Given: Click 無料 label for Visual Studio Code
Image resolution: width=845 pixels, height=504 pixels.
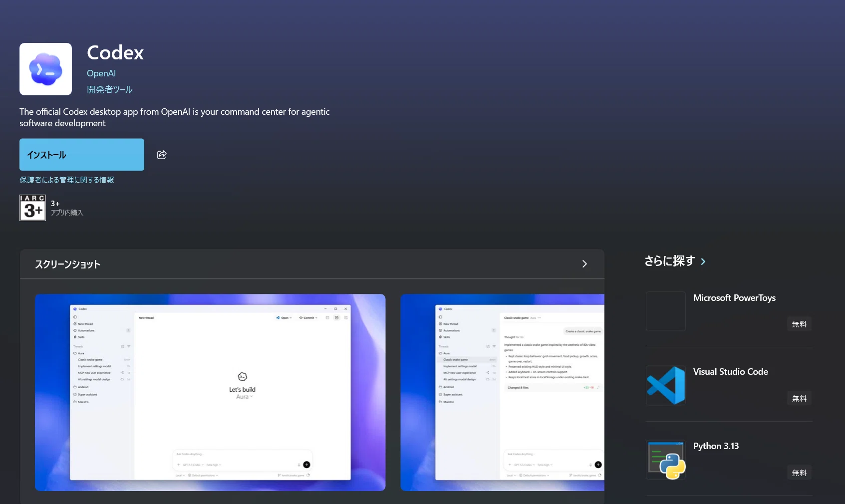Looking at the screenshot, I should click(799, 399).
